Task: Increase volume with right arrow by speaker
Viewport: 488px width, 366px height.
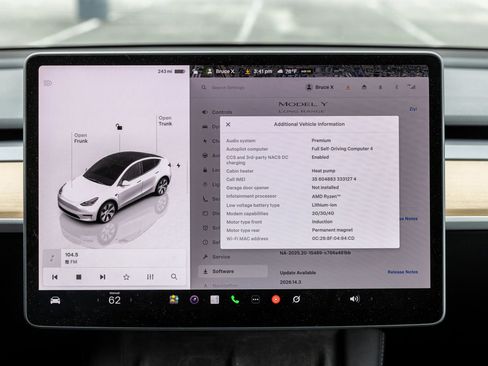Action: [372, 299]
